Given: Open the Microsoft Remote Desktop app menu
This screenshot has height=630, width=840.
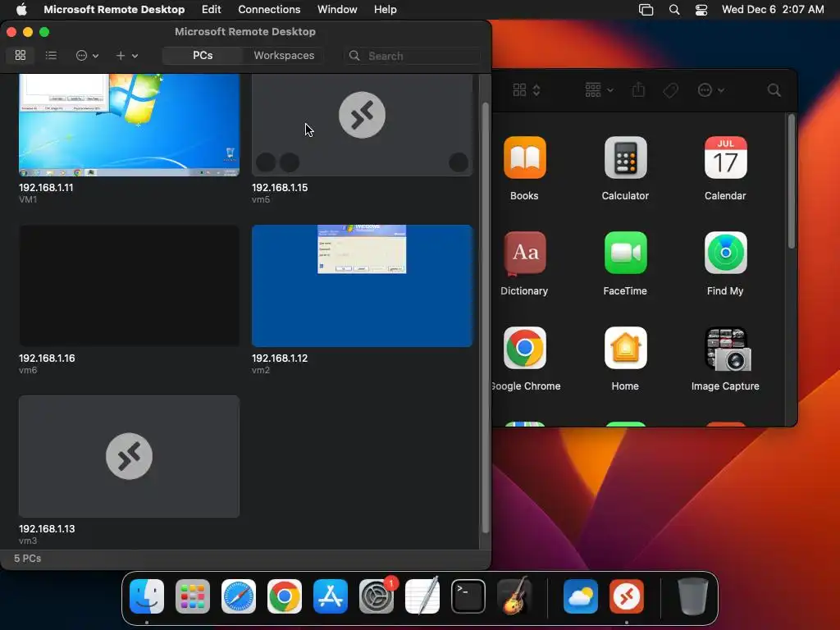Looking at the screenshot, I should 114,9.
